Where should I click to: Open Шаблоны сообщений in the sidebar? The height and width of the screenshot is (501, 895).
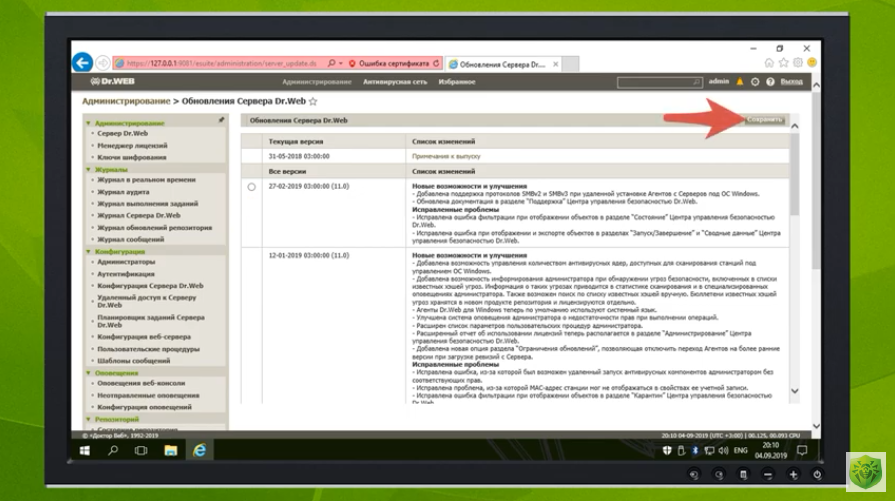[x=134, y=361]
